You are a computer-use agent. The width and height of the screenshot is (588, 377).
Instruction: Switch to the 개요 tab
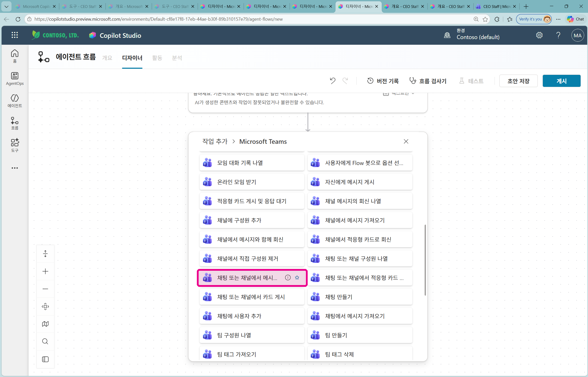[x=107, y=58]
